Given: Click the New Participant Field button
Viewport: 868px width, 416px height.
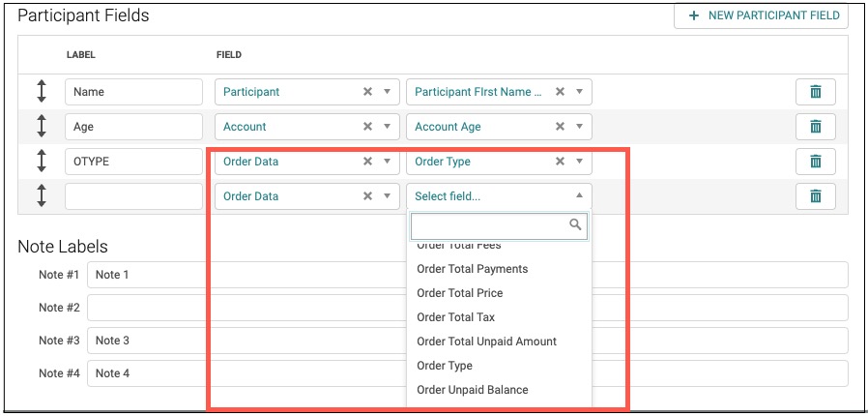Looking at the screenshot, I should point(761,15).
